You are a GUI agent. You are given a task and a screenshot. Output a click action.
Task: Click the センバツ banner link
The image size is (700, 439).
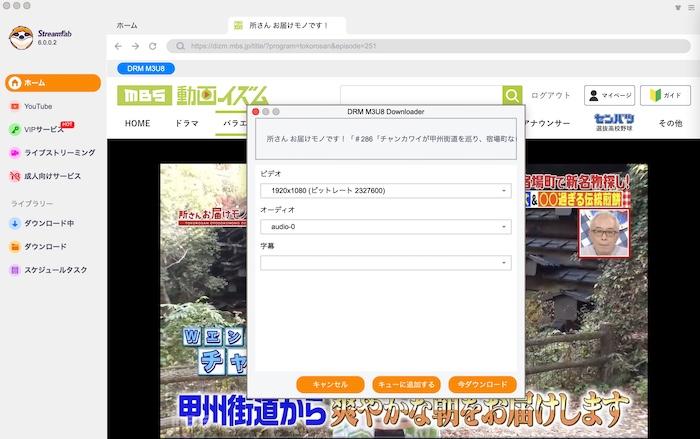coord(614,122)
